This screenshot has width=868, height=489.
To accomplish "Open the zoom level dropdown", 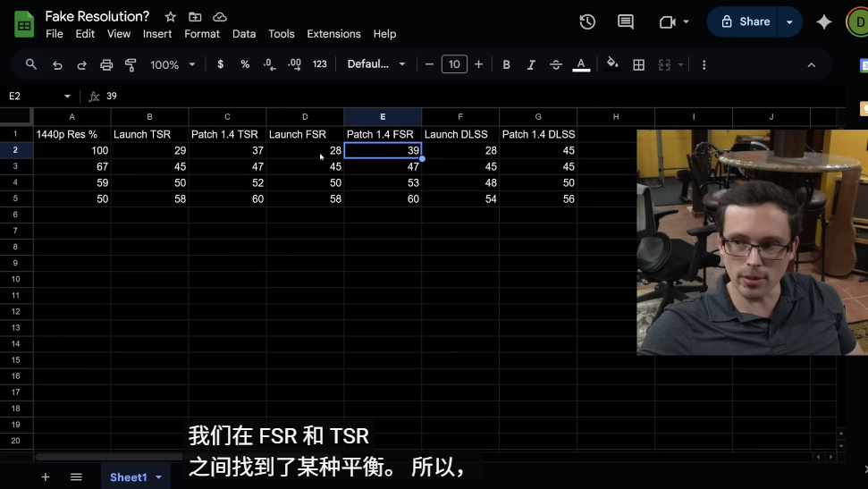I will click(x=173, y=64).
